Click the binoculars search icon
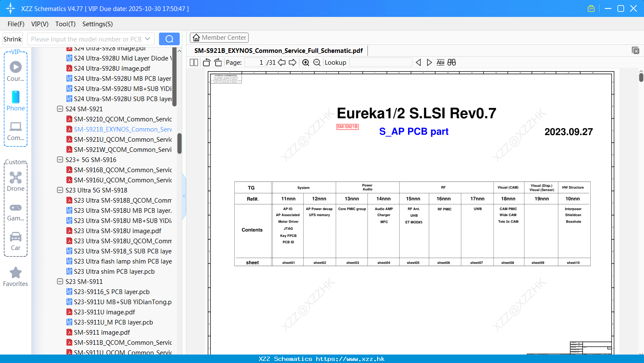Viewport: 644px width, 363px height. (452, 62)
